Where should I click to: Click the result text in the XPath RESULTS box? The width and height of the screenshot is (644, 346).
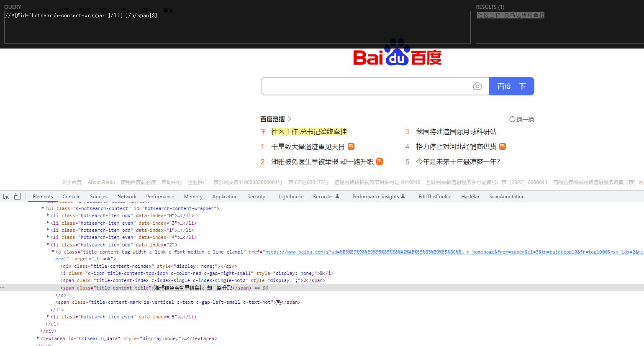pyautogui.click(x=511, y=15)
